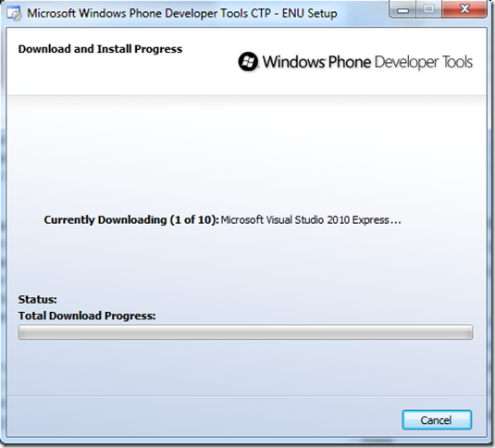Click the "Download and Install Progress" heading

click(x=100, y=49)
